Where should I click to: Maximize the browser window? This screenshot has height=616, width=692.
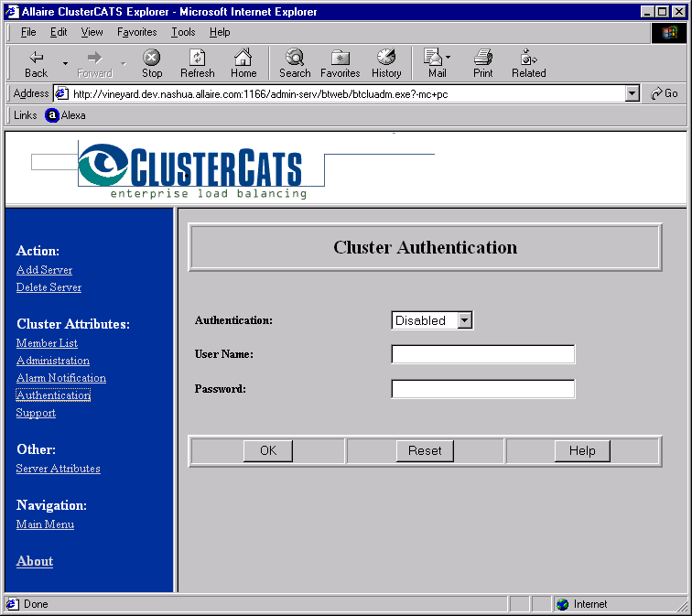point(662,12)
